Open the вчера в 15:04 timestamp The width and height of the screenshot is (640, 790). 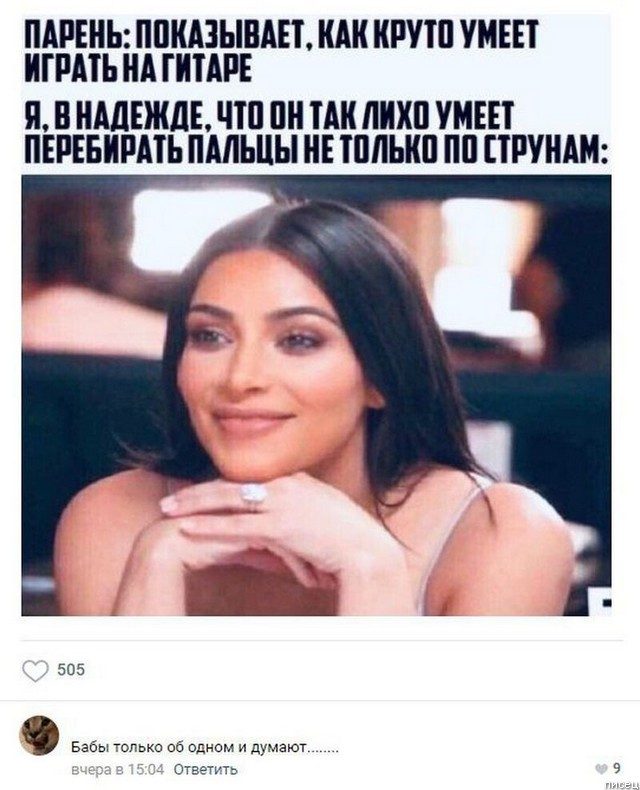118,769
